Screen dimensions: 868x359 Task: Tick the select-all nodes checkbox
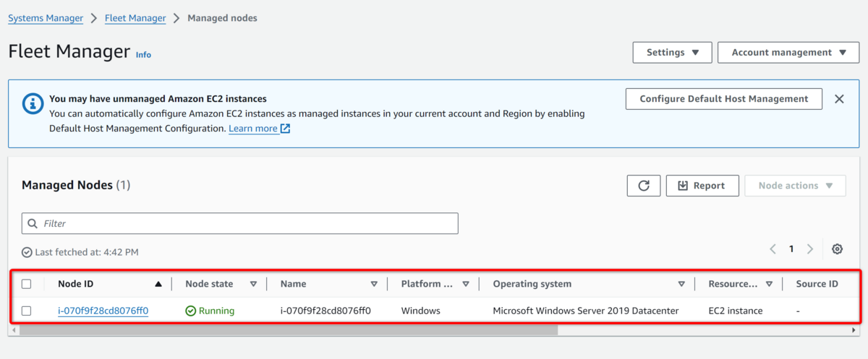point(26,284)
